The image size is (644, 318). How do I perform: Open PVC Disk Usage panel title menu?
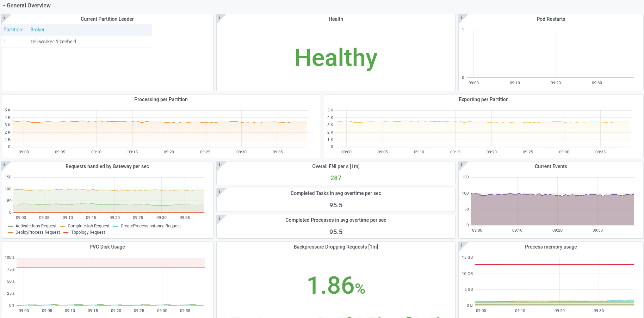coord(107,247)
